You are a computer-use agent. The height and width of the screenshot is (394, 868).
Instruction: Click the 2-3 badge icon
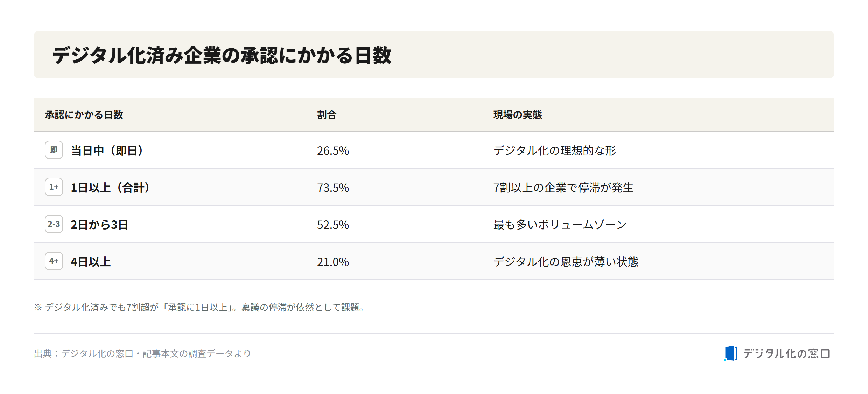[54, 224]
